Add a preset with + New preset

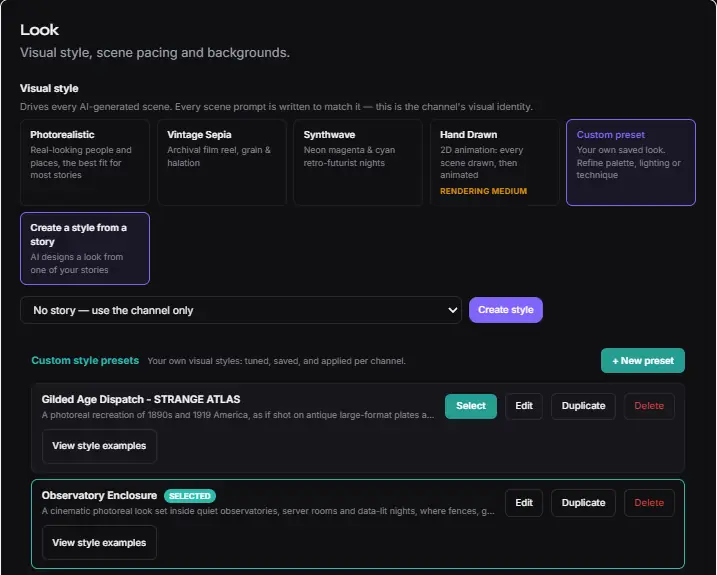coord(642,360)
